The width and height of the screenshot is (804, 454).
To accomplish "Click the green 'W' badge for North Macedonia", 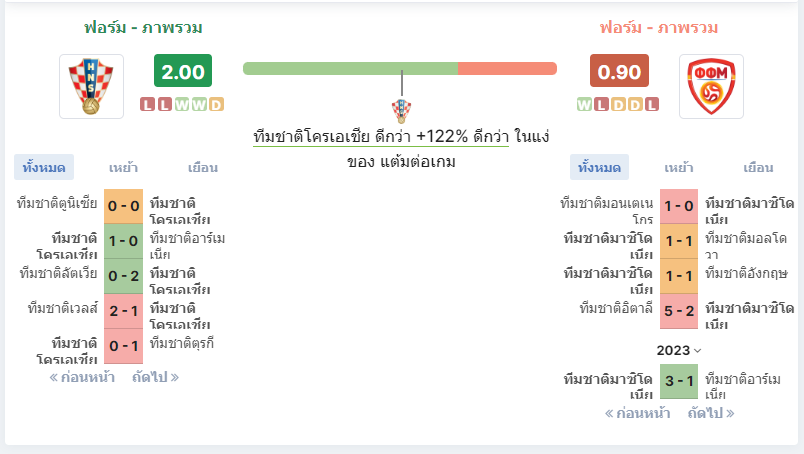I will point(584,104).
